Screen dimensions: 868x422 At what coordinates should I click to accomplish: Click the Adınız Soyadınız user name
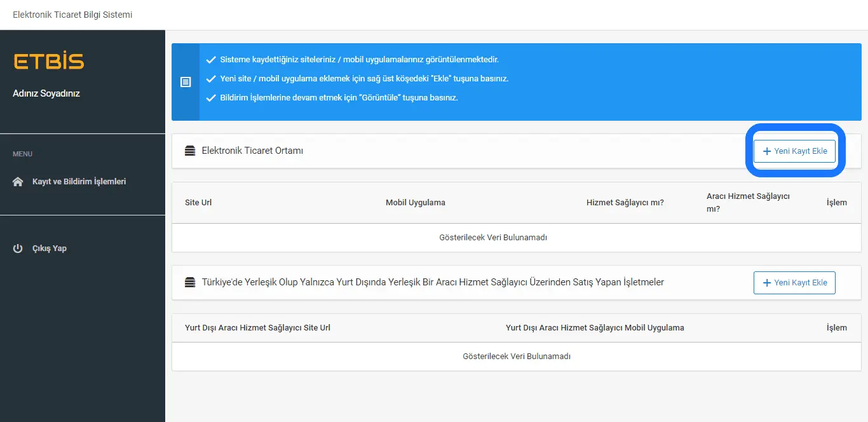point(46,93)
